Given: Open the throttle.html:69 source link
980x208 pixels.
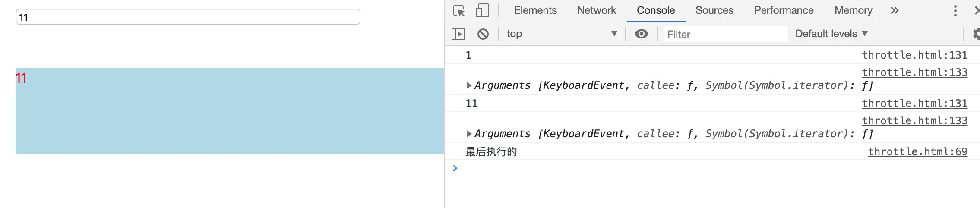Looking at the screenshot, I should click(917, 152).
